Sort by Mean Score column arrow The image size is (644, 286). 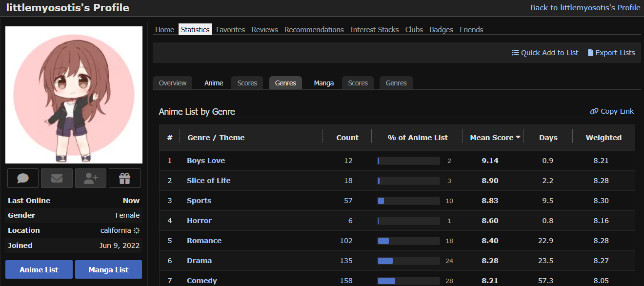pyautogui.click(x=518, y=138)
